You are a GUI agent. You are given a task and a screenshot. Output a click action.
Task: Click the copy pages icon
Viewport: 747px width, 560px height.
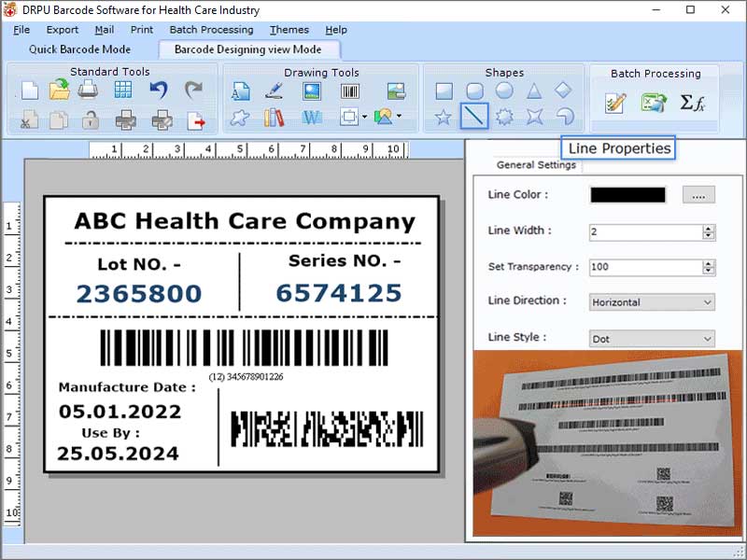59,120
